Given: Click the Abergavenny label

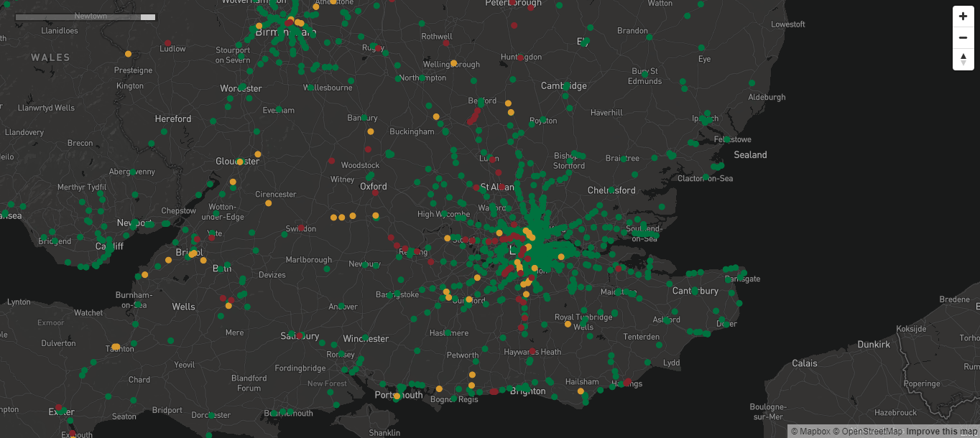Looking at the screenshot, I should pyautogui.click(x=132, y=172).
